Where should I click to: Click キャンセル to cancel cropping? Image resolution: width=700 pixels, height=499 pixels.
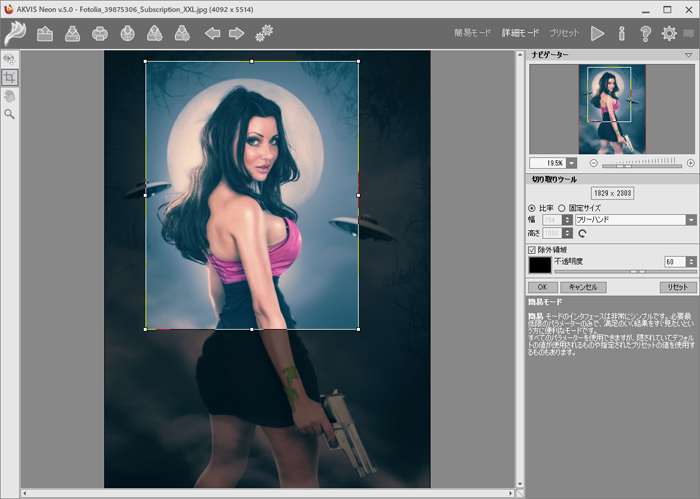(583, 287)
